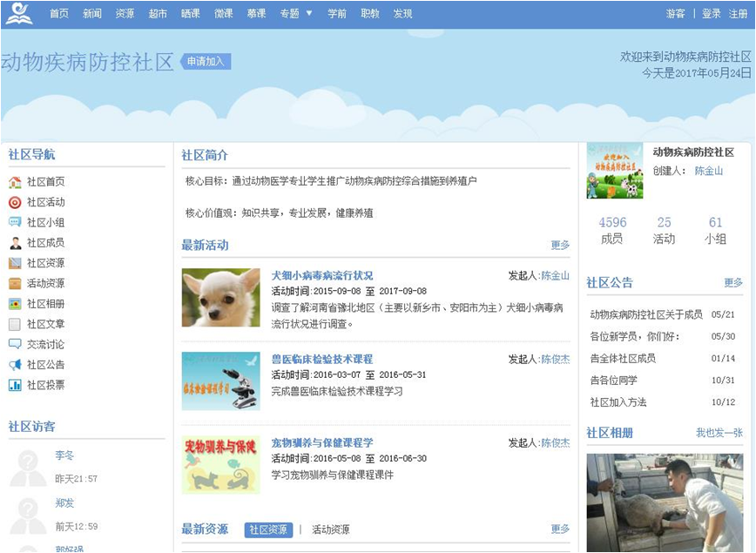Click the site logo icon in header

tap(19, 14)
